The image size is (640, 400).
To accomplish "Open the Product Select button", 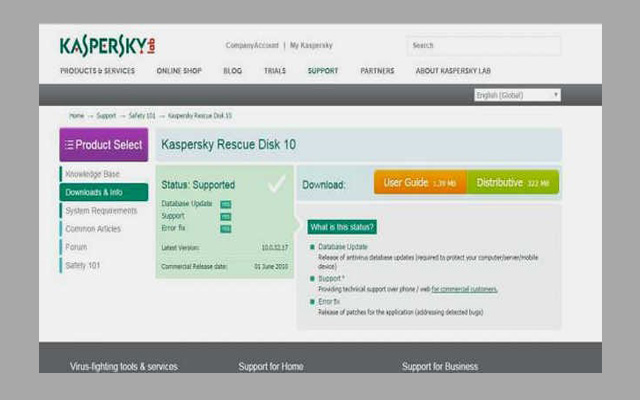I will (104, 144).
